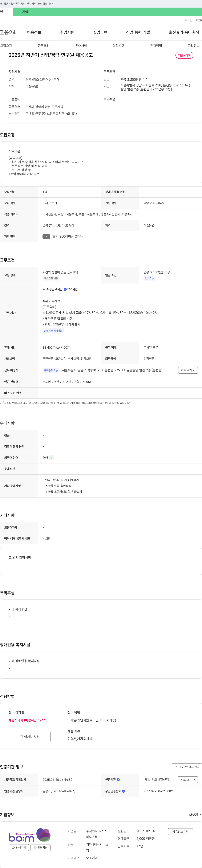Viewport: 202px width, 868px height.
Task: Block viewing with 열람차단 button
Action: [40, 847]
